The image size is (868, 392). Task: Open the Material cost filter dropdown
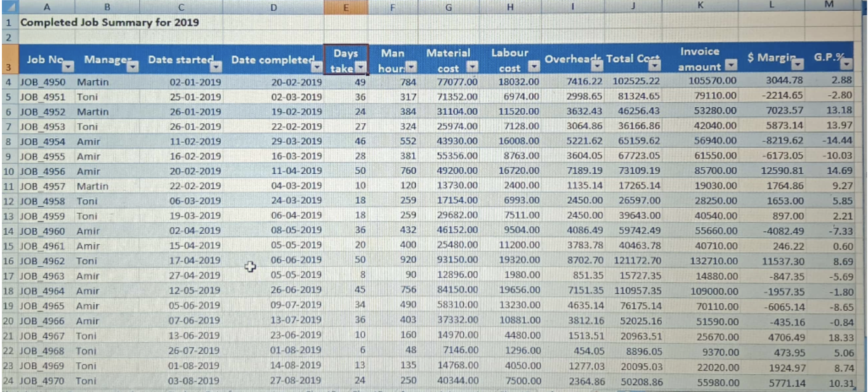tap(471, 67)
